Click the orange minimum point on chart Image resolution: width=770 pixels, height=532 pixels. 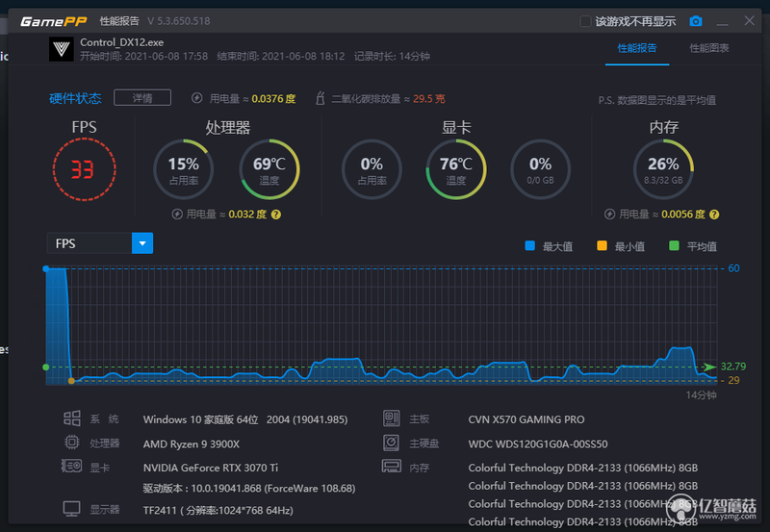71,381
